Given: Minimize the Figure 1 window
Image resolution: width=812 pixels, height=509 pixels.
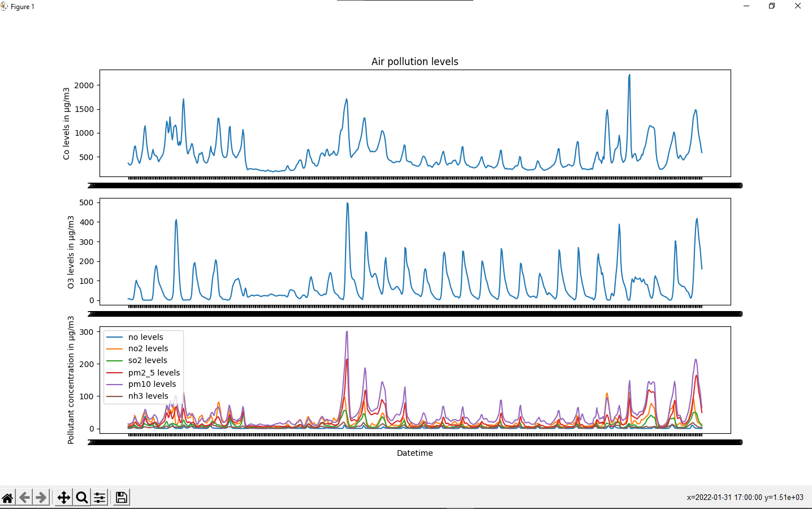Looking at the screenshot, I should (745, 6).
